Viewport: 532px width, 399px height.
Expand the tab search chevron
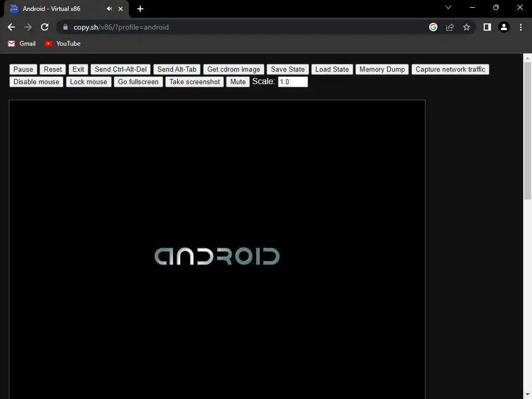click(x=448, y=7)
